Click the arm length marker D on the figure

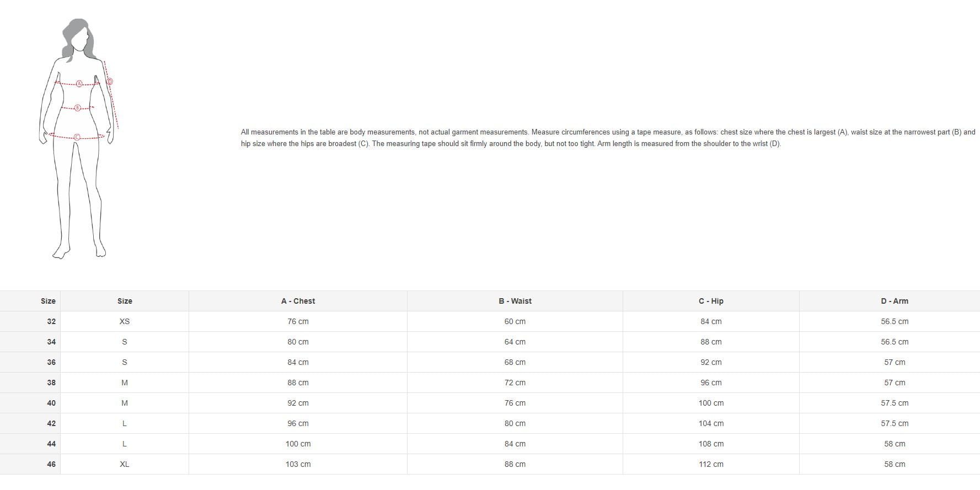[x=110, y=82]
